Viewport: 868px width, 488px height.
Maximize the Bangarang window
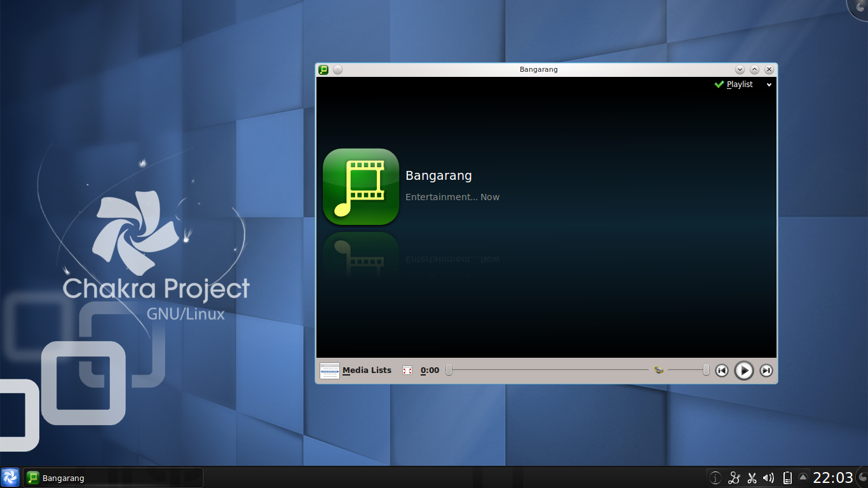[754, 70]
